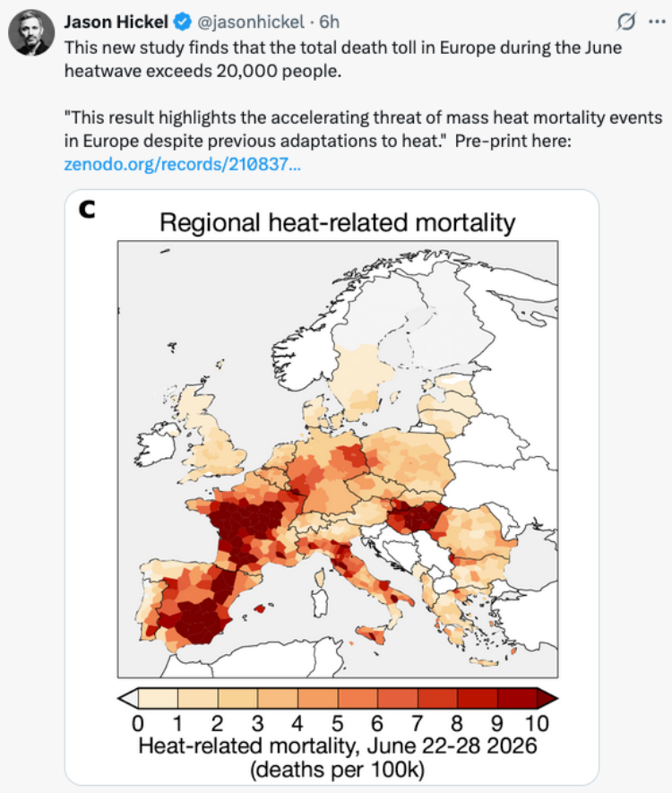Click the dark red region in France

point(246,523)
